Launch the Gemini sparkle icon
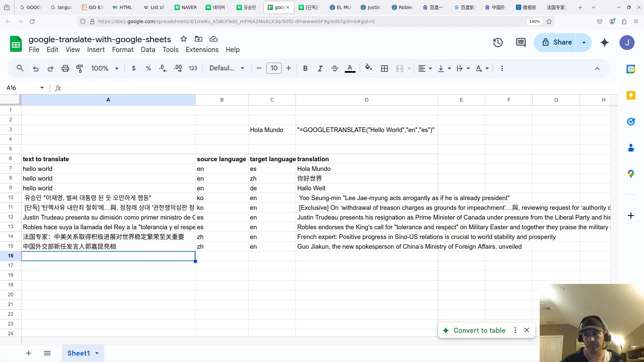Image resolution: width=644 pixels, height=362 pixels. pyautogui.click(x=604, y=43)
